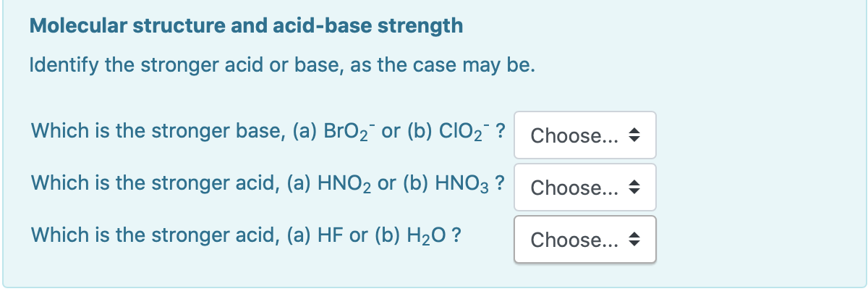Click the 'Choose...' text next to the H2O question
Image resolution: width=868 pixels, height=294 pixels.
[574, 240]
